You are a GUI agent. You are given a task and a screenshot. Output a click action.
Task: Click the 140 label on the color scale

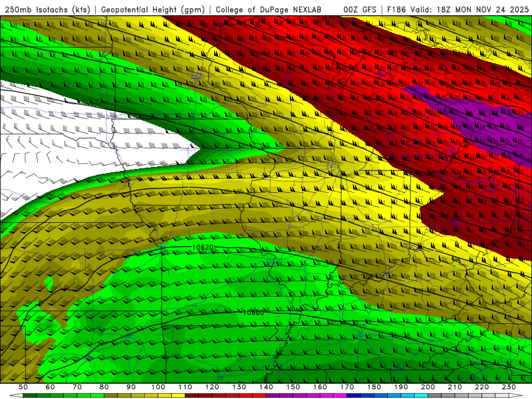tap(266, 387)
